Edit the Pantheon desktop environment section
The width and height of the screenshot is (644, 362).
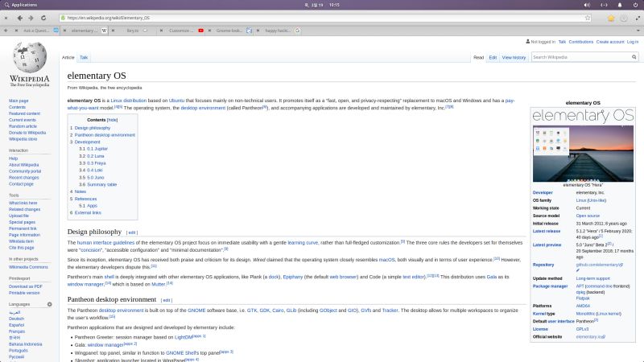click(x=167, y=300)
